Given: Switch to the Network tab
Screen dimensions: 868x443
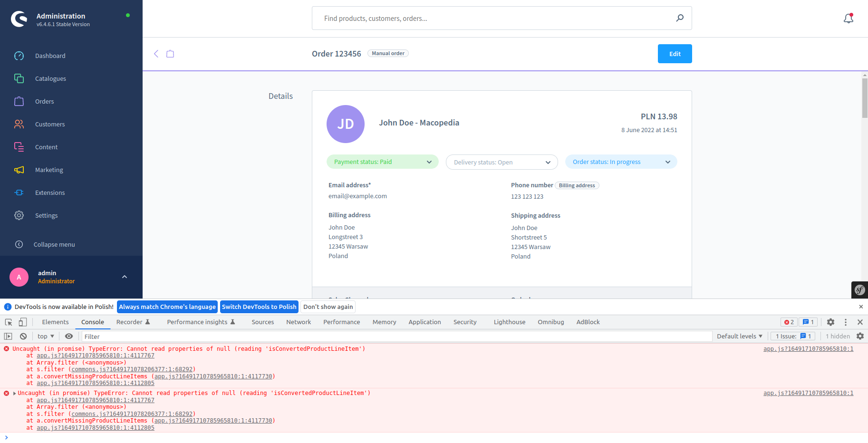Looking at the screenshot, I should coord(299,322).
